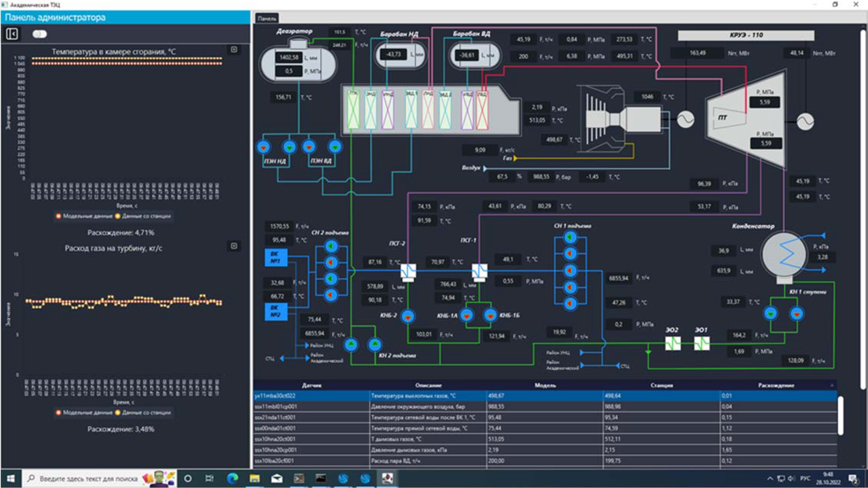Click the ЭО1 ejector cooler
The image size is (868, 488).
702,343
